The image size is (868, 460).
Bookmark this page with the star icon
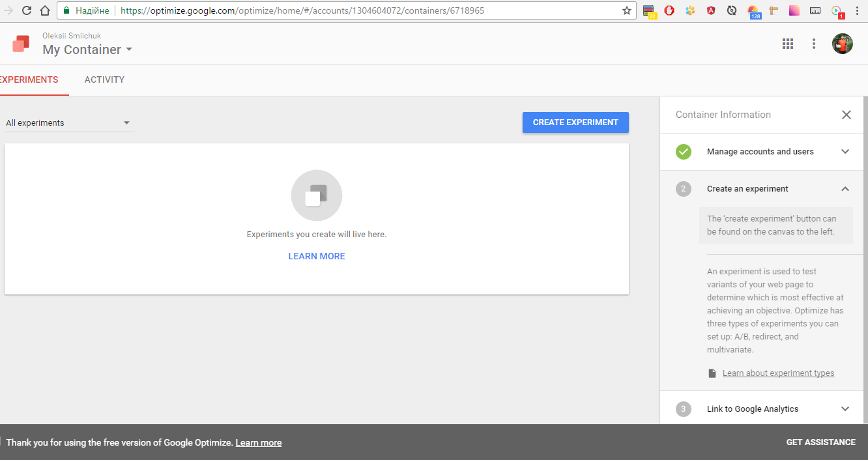[627, 10]
